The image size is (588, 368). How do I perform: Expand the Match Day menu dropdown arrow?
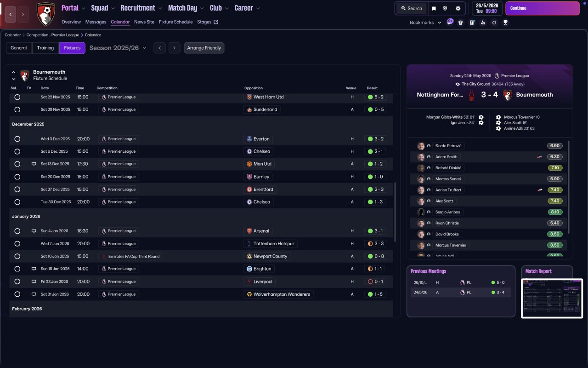[x=202, y=8]
